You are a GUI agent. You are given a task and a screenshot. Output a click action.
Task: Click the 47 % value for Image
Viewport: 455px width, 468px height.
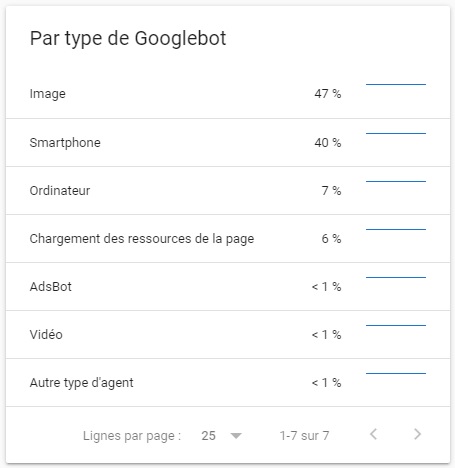click(x=328, y=94)
